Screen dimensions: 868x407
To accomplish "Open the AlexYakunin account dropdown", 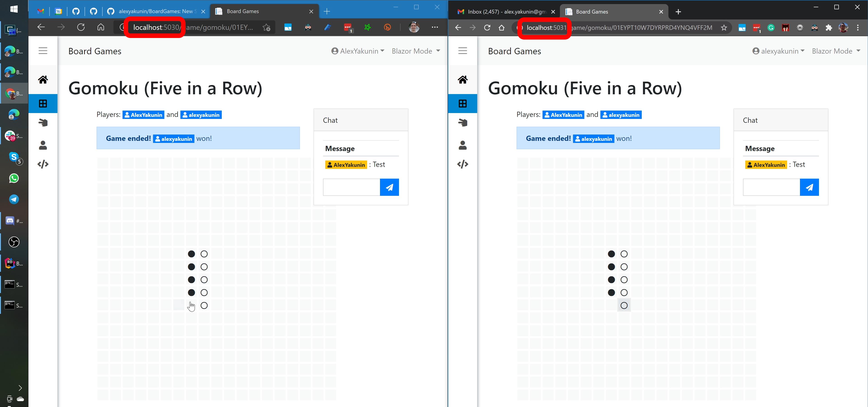I will click(358, 51).
